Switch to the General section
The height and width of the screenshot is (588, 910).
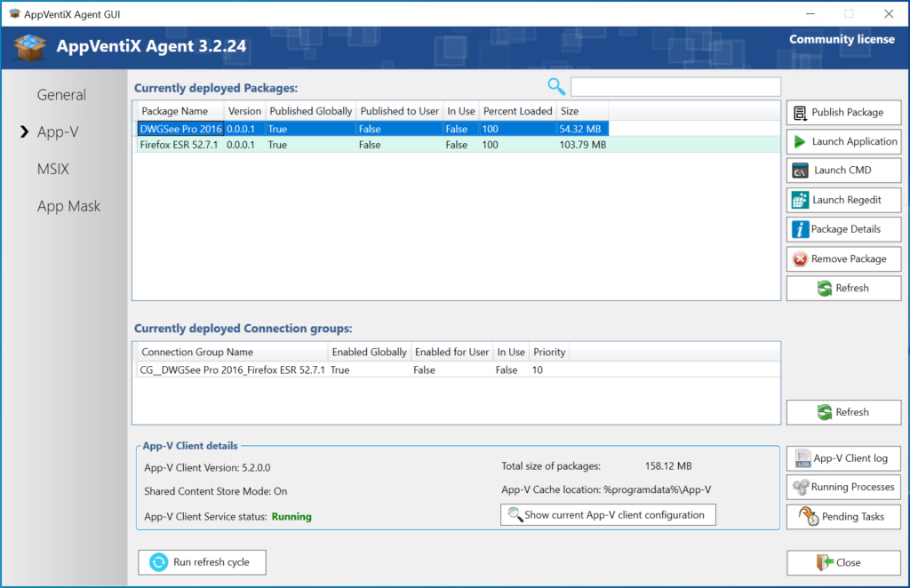[x=61, y=94]
